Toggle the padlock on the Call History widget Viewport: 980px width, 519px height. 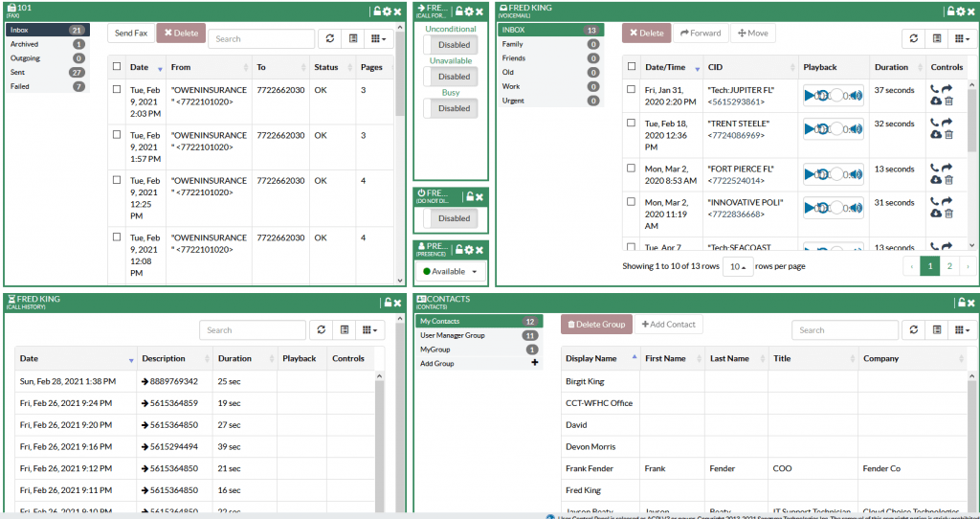coord(389,302)
